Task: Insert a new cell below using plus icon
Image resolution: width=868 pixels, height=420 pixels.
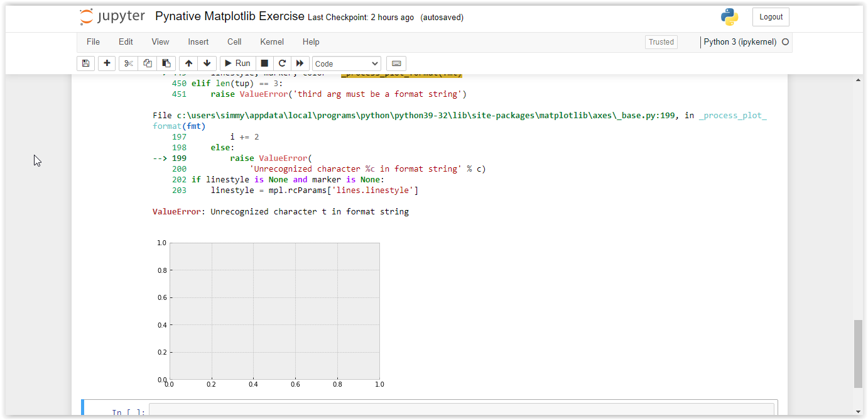Action: point(107,63)
